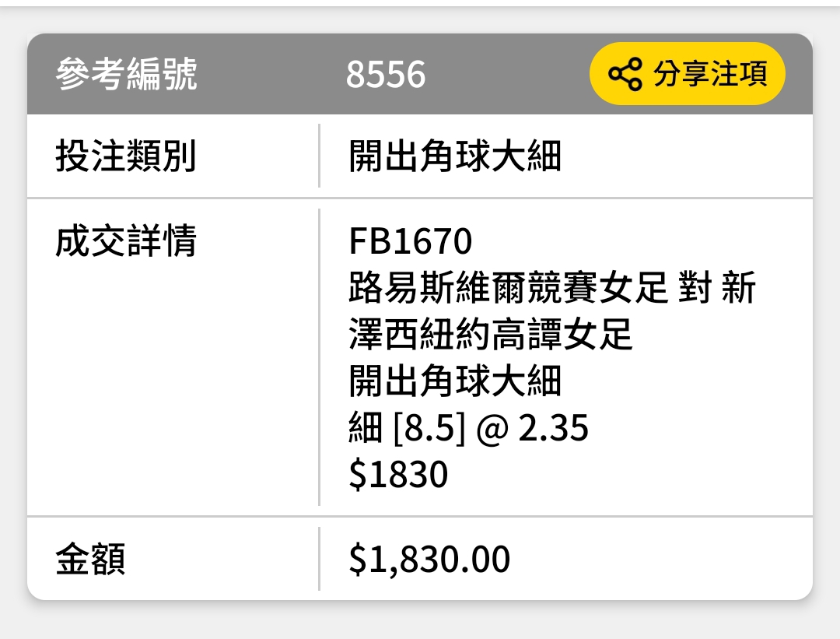
Task: Click the 2.35 odds value
Action: click(x=554, y=428)
